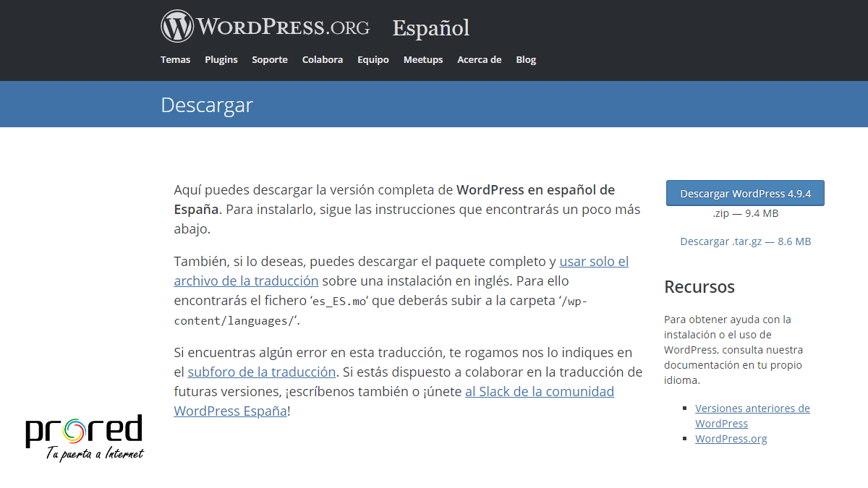Viewport: 868px width, 488px height.
Task: Visit the WordPress.org resources link
Action: pos(731,439)
